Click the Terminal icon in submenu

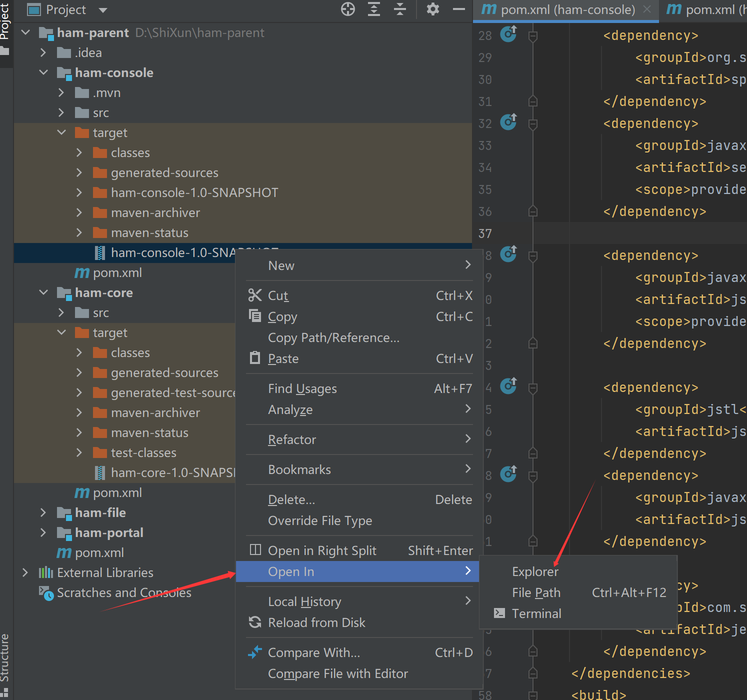pyautogui.click(x=499, y=613)
